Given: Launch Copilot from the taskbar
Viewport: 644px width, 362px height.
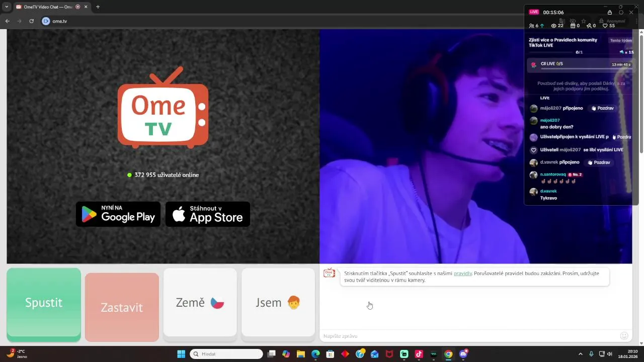Looking at the screenshot, I should [286, 354].
